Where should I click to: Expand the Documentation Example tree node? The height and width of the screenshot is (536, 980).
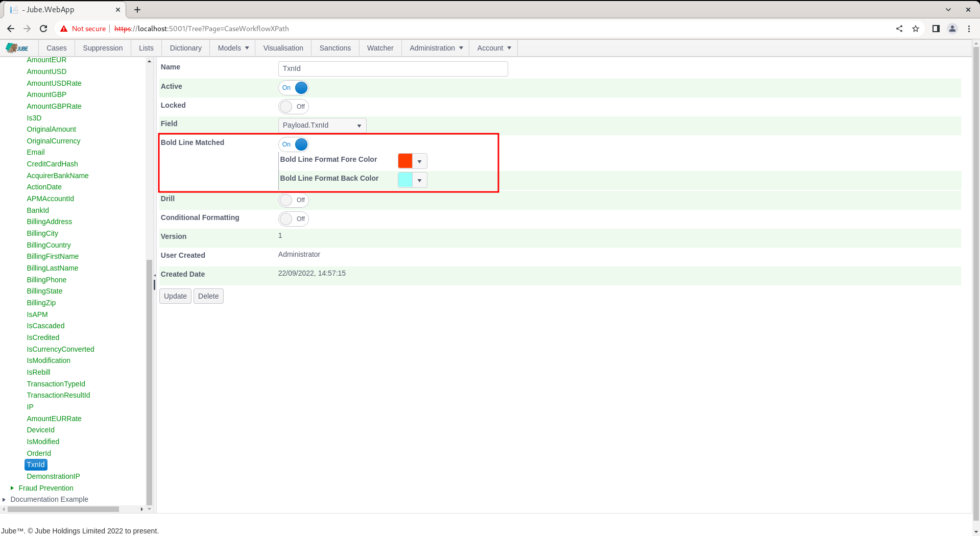click(4, 499)
